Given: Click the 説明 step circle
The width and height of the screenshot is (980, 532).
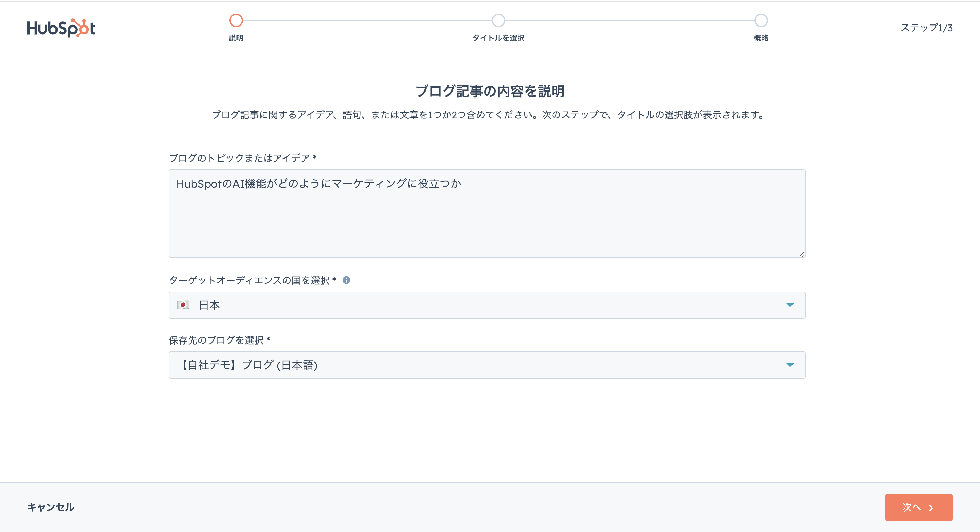Looking at the screenshot, I should pos(236,20).
